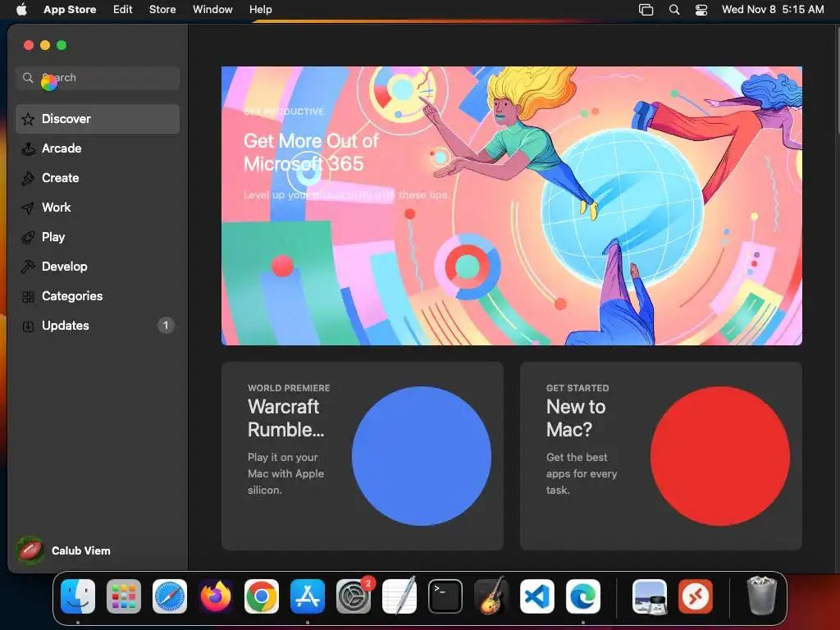This screenshot has width=840, height=630.
Task: Click the Play rocket icon
Action: pyautogui.click(x=28, y=237)
